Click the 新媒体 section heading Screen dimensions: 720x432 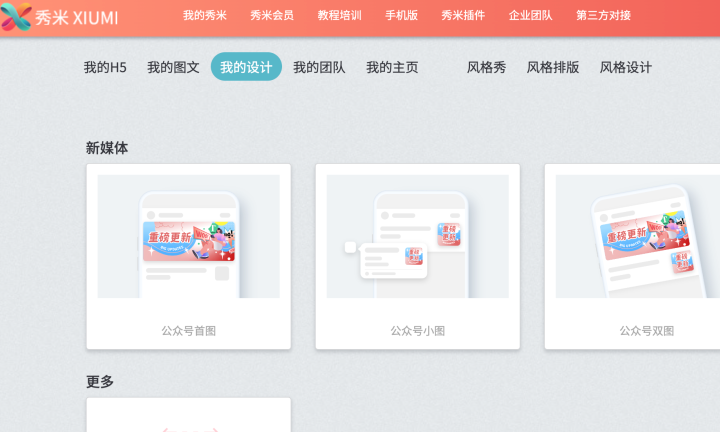pyautogui.click(x=107, y=148)
